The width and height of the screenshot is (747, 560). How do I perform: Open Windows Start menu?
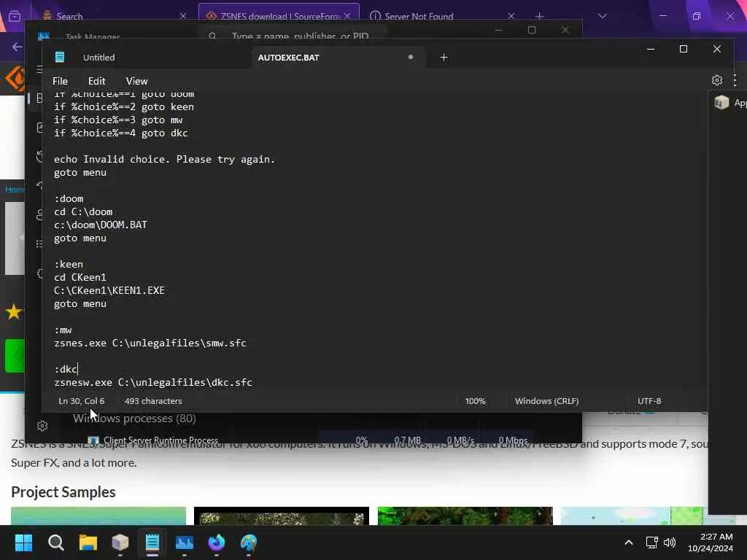[x=23, y=542]
